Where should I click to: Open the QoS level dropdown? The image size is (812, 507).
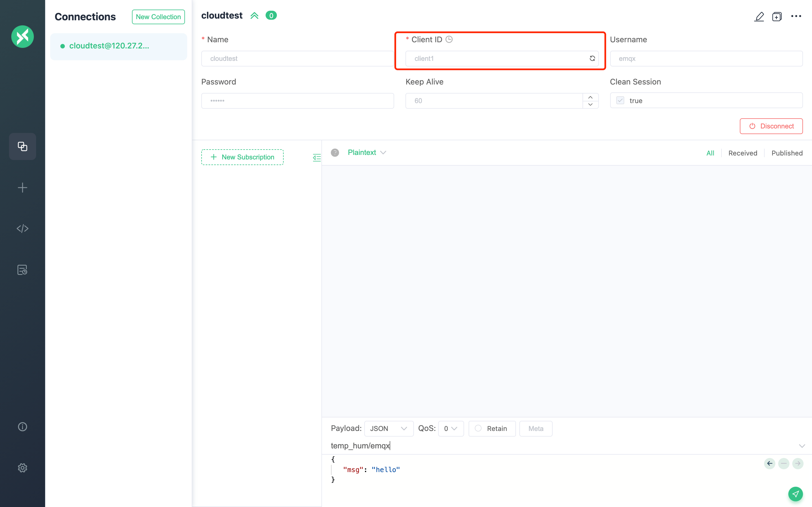pyautogui.click(x=451, y=428)
